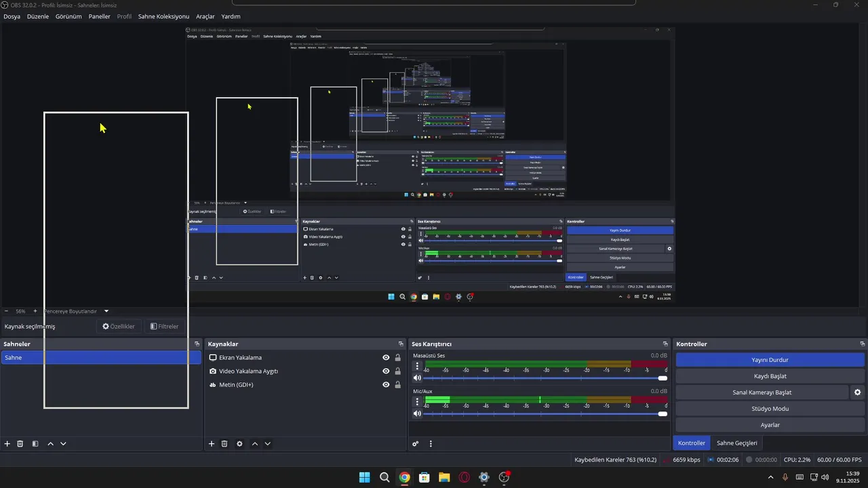Click Sanal Kamerayı Başlat button
Image resolution: width=868 pixels, height=488 pixels.
pos(762,392)
